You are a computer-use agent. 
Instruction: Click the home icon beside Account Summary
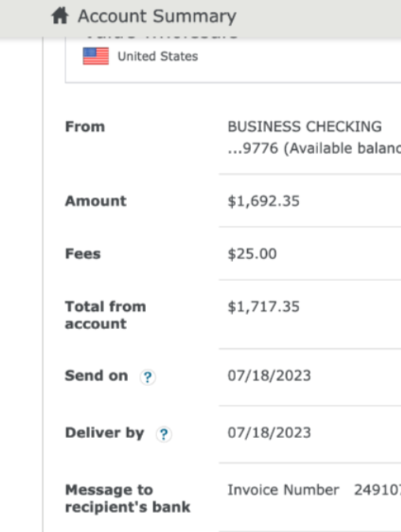pos(60,16)
